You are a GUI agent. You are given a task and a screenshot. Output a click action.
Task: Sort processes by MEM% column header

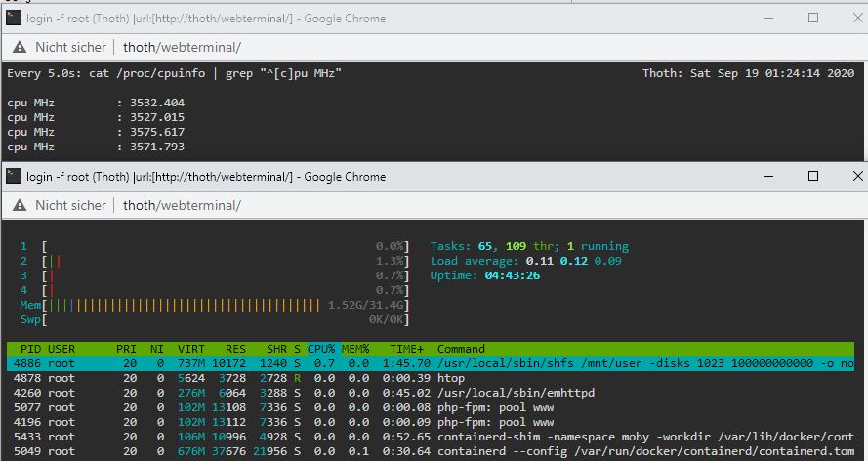tap(355, 349)
